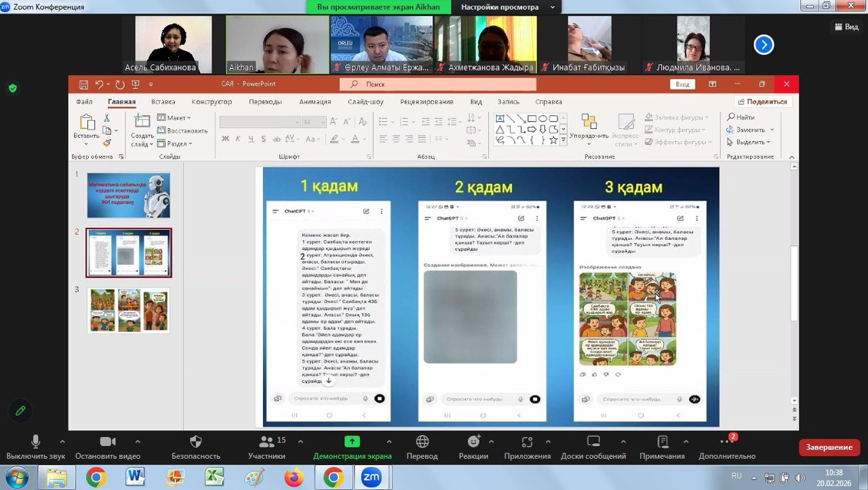This screenshot has width=868, height=490.
Task: Open Firefox from the Windows taskbar
Action: 294,477
